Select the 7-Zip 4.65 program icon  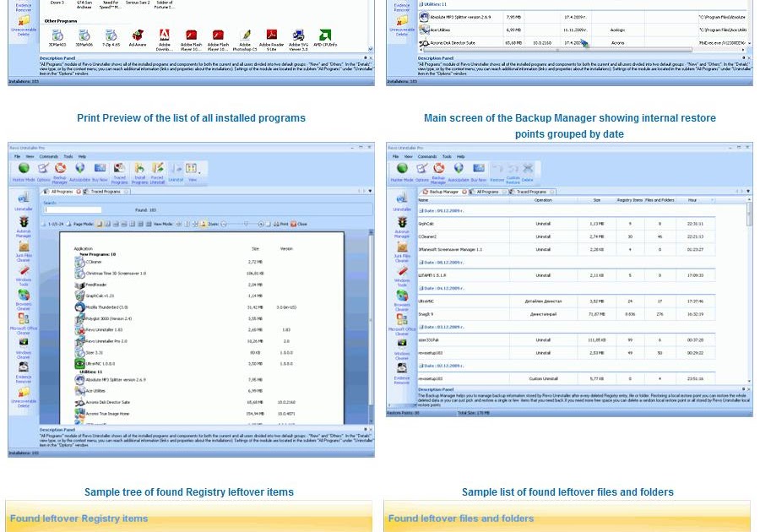click(111, 39)
